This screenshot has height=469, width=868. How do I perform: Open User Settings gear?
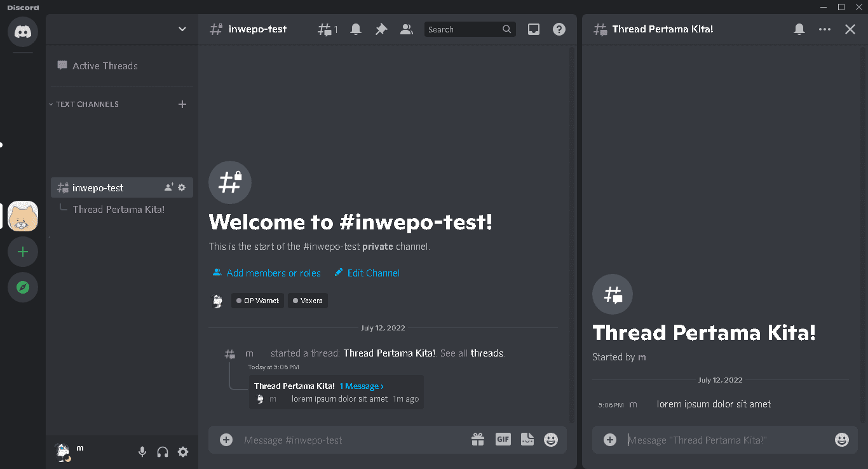pyautogui.click(x=183, y=452)
